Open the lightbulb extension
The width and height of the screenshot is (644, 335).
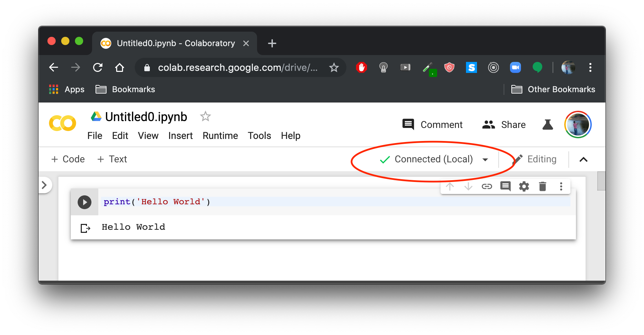[384, 67]
